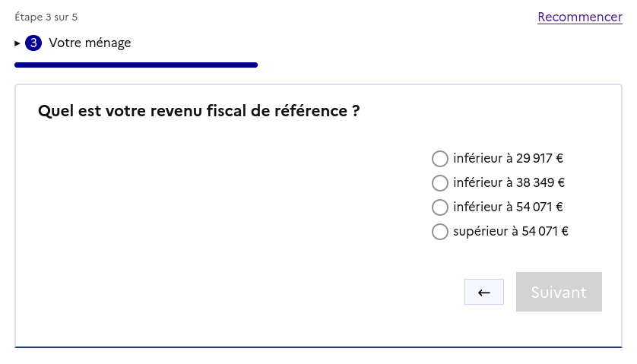The width and height of the screenshot is (637, 364).
Task: Click the revenu fiscal de référence question heading
Action: pos(198,111)
